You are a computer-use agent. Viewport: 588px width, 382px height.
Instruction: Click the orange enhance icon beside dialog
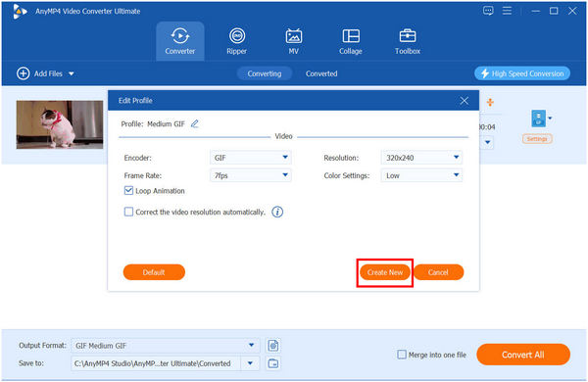coord(490,102)
